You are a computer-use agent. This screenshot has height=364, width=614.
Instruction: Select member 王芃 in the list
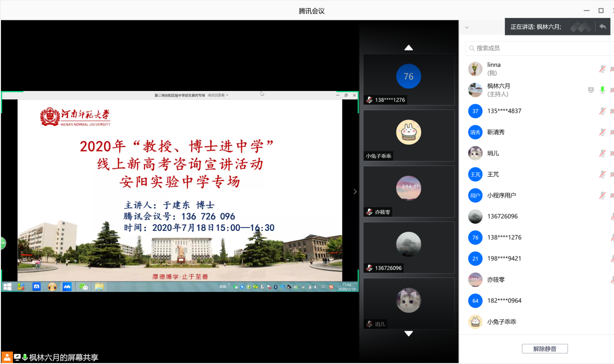point(493,174)
